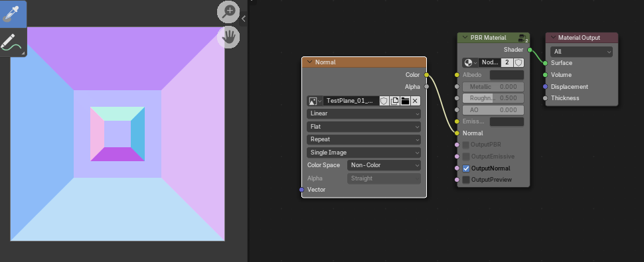This screenshot has width=644, height=262.
Task: Click the Nod... node tree name field
Action: [x=489, y=62]
